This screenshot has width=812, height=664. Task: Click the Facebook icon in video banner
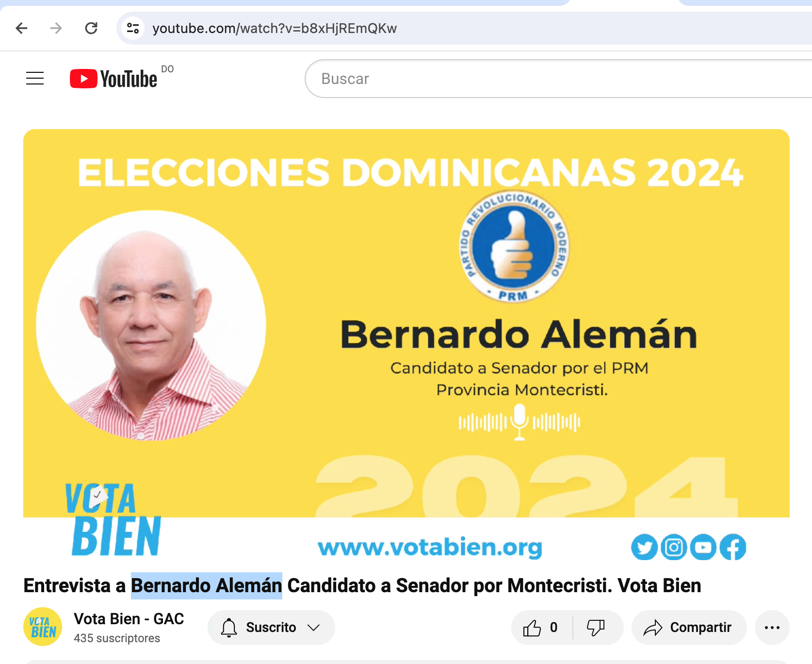(733, 548)
